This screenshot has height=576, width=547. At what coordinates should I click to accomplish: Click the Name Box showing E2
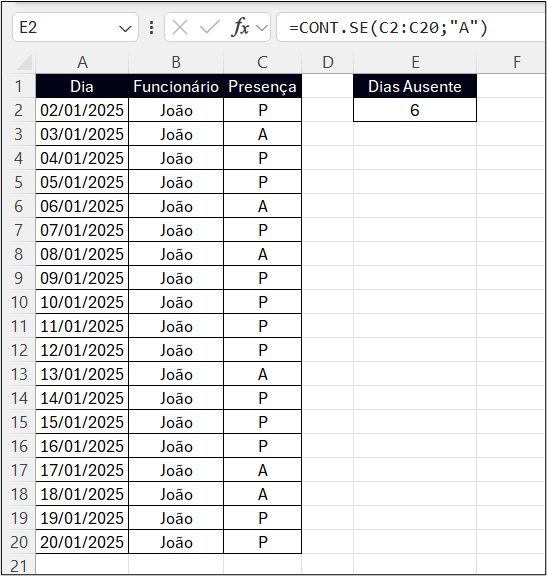click(x=75, y=28)
